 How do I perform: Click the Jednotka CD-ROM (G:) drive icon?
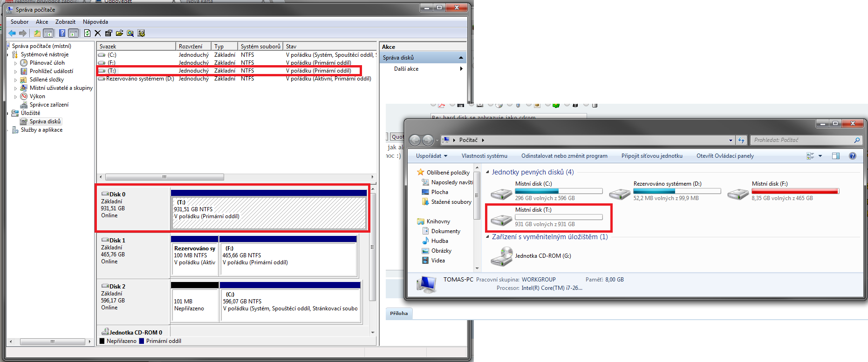[502, 256]
